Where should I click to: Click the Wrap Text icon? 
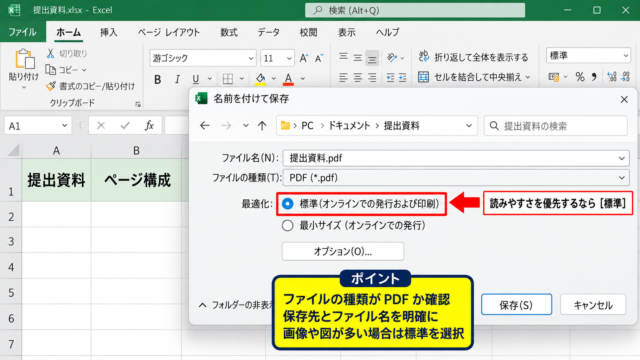(424, 57)
